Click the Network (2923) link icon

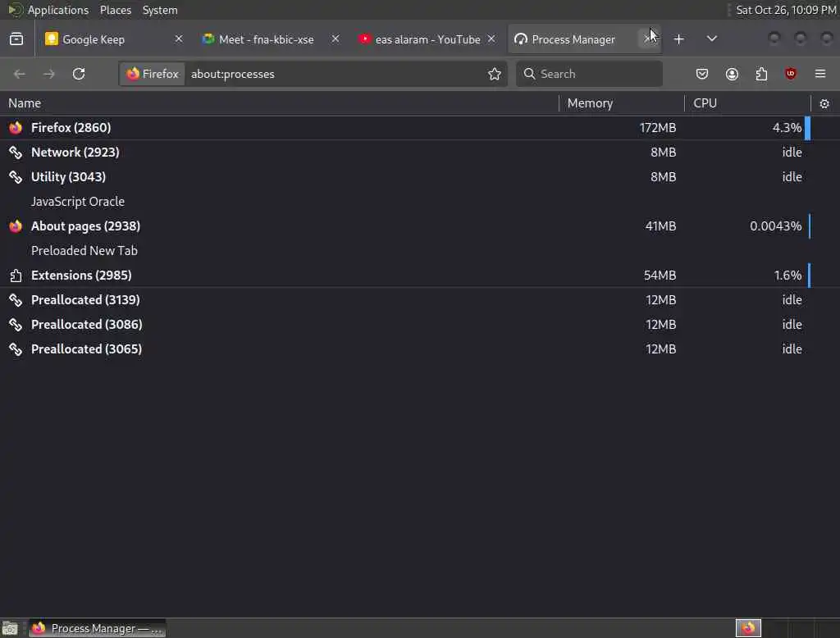[16, 153]
